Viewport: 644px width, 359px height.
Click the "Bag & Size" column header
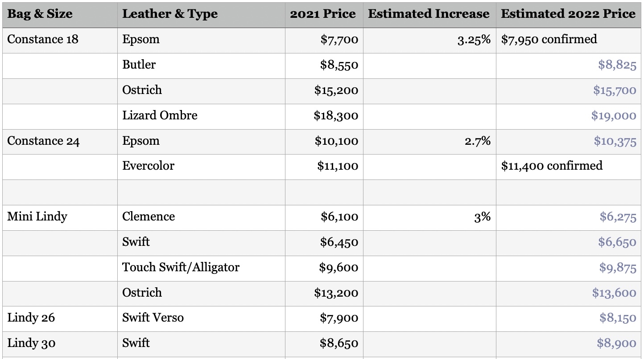pos(40,14)
